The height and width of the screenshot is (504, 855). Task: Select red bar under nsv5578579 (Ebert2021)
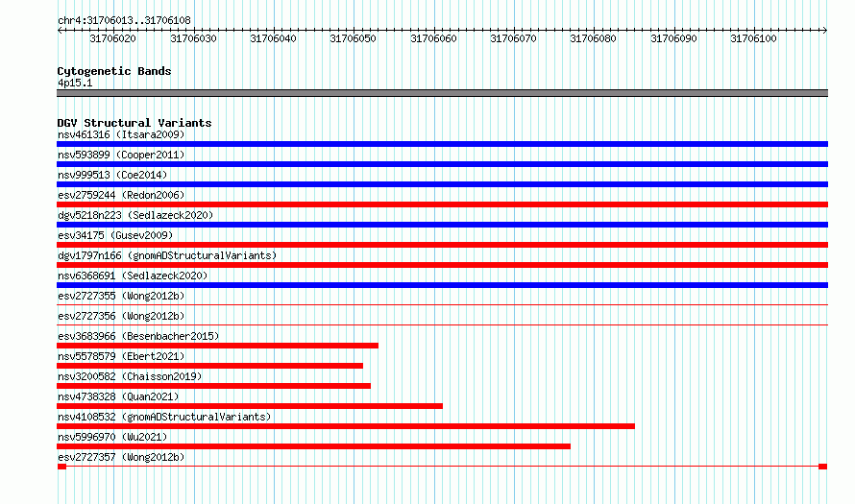[x=210, y=366]
